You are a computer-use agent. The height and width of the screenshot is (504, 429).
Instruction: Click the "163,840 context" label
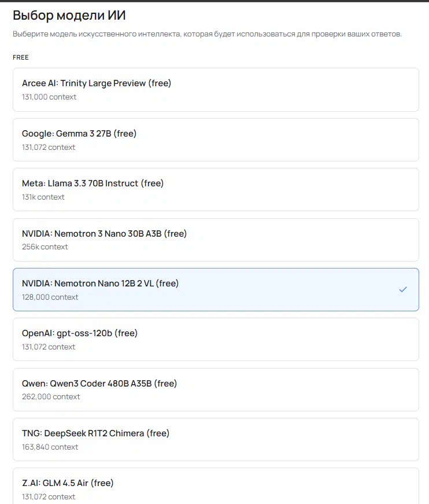click(x=50, y=447)
